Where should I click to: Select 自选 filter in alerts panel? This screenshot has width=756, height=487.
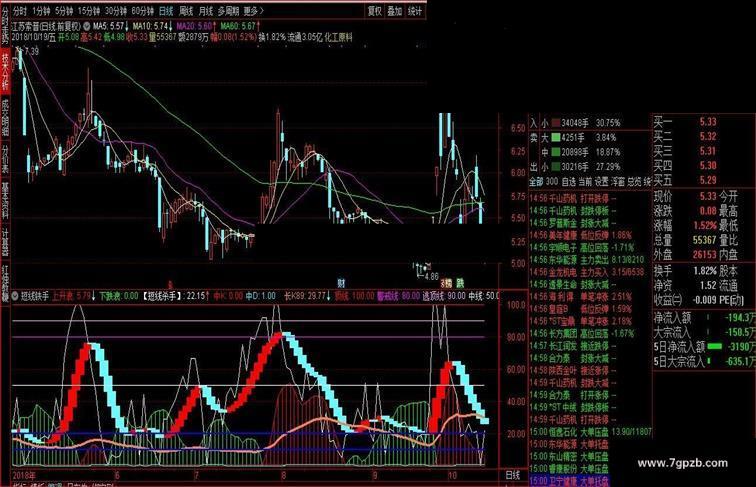click(568, 182)
